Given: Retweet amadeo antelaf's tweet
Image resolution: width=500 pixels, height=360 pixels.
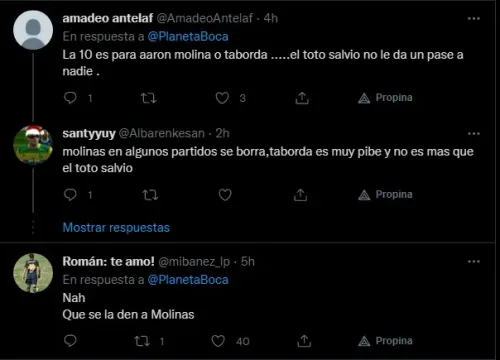Looking at the screenshot, I should 148,98.
